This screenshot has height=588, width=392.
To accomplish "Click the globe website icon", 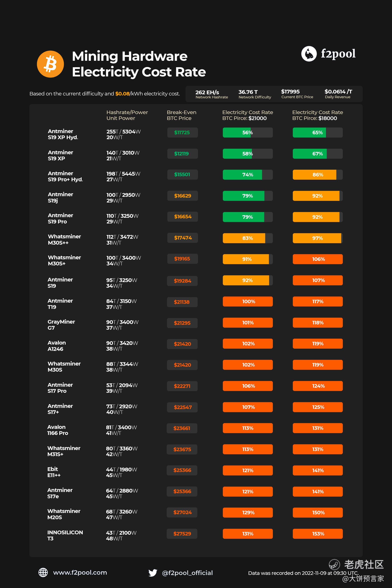I will [x=43, y=572].
